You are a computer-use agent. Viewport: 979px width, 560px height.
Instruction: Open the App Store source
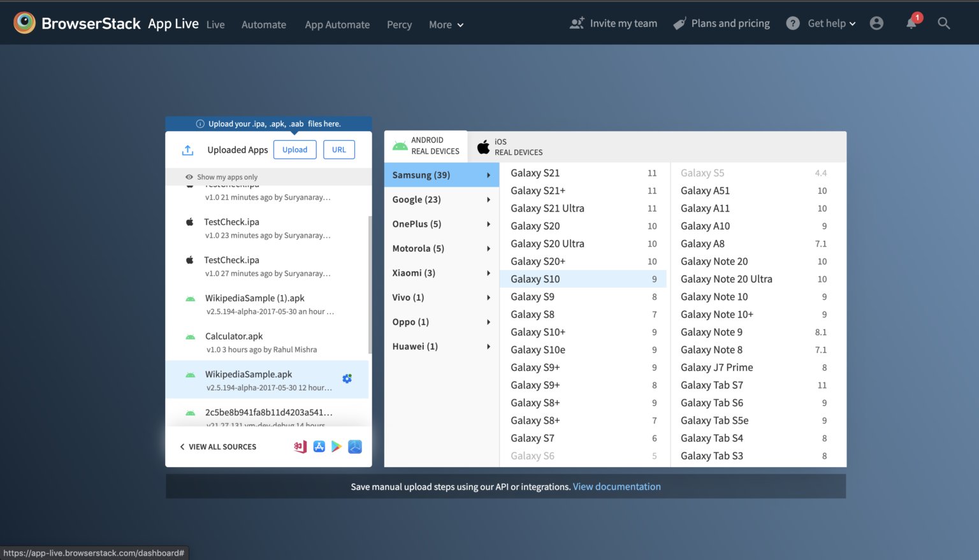319,447
